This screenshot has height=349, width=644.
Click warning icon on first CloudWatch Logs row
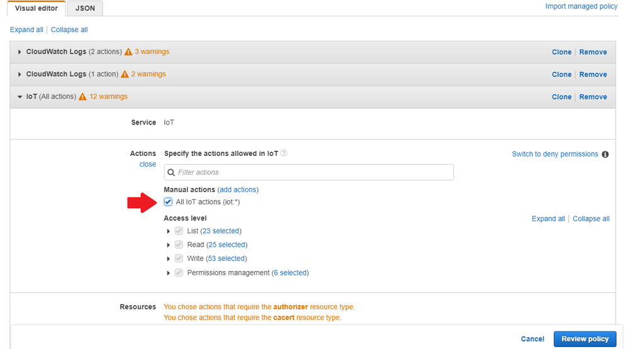click(x=128, y=52)
